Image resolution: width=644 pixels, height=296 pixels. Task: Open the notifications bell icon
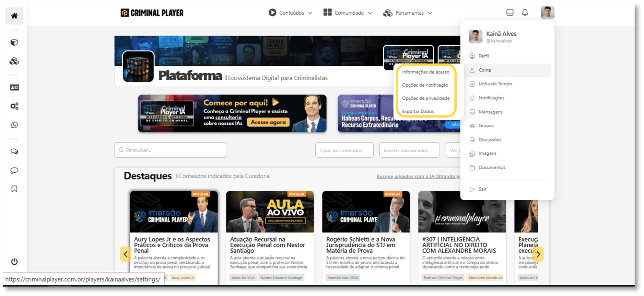tap(525, 13)
